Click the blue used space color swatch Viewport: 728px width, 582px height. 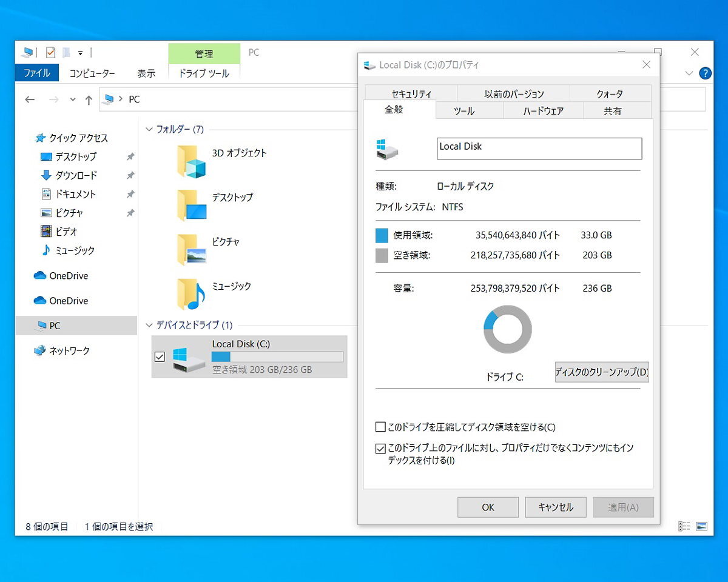[382, 235]
